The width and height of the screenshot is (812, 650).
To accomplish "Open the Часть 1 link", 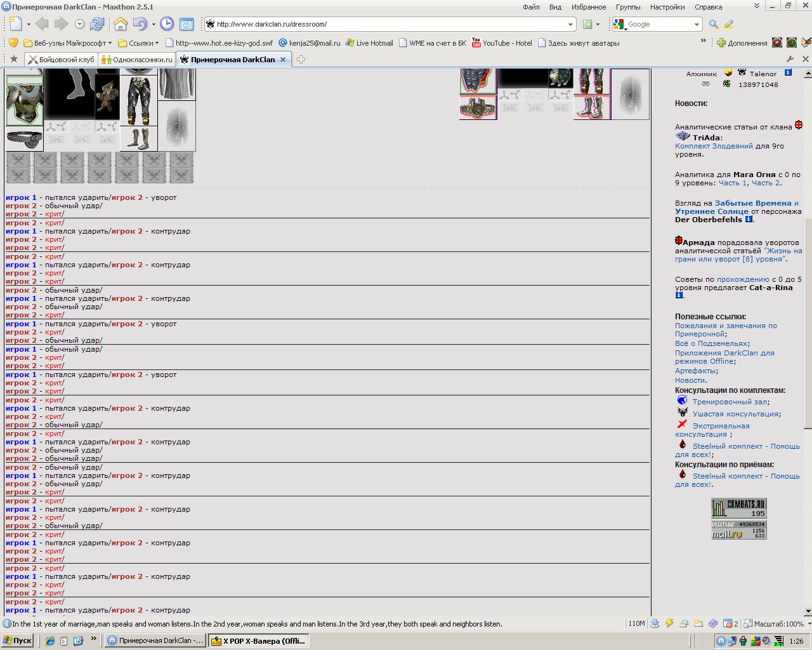I will point(733,183).
